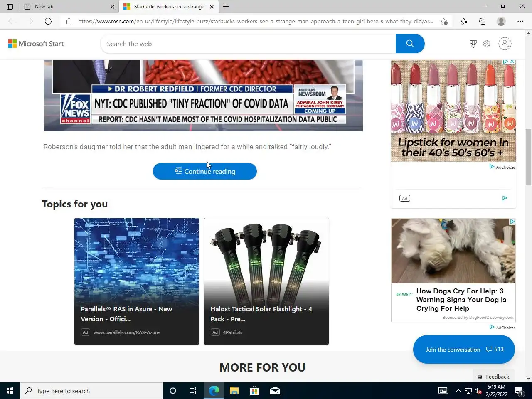Viewport: 532px width, 399px height.
Task: Open Edge Settings and more menu
Action: [520, 21]
